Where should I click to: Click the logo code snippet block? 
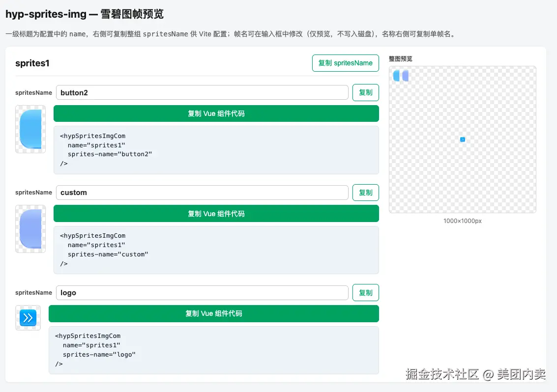(213, 350)
